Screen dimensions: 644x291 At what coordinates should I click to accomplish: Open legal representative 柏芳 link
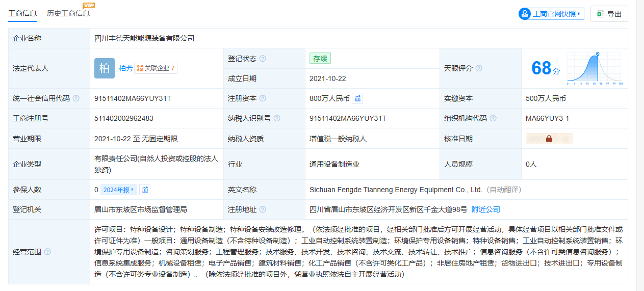(125, 68)
